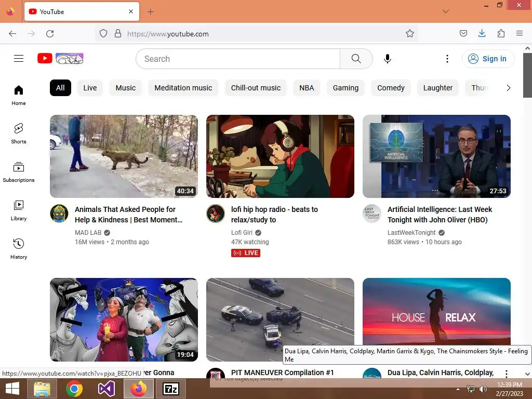Bookmark this page with the star icon
Image resolution: width=532 pixels, height=399 pixels.
coord(410,33)
